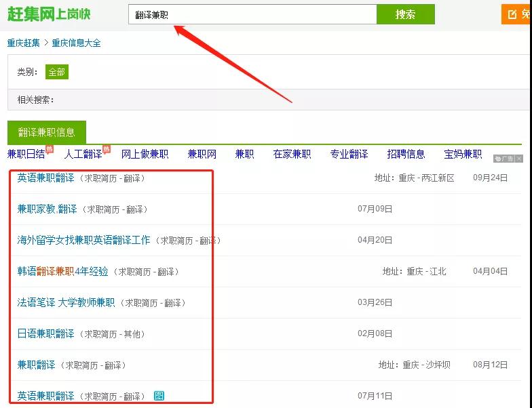Image resolution: width=532 pixels, height=408 pixels.
Task: Close the 广告 ad label
Action: (x=519, y=159)
